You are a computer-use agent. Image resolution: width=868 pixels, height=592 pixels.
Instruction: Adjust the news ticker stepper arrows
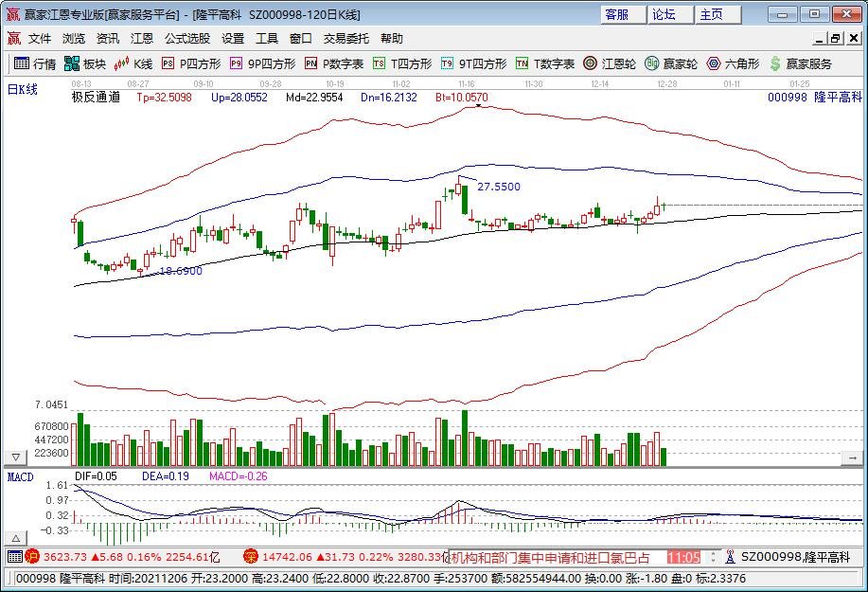[x=714, y=557]
